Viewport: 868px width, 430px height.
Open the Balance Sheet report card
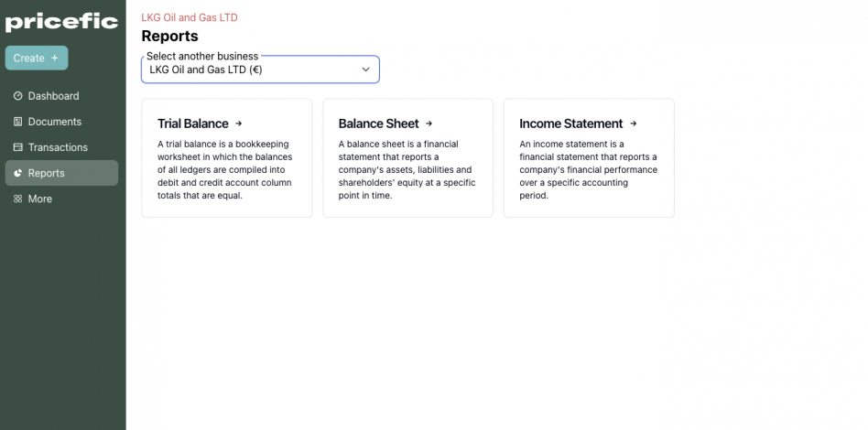(x=408, y=158)
